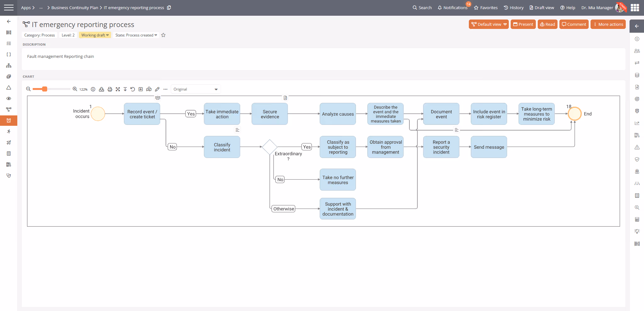Select the triangle icon in left sidebar

[8, 87]
